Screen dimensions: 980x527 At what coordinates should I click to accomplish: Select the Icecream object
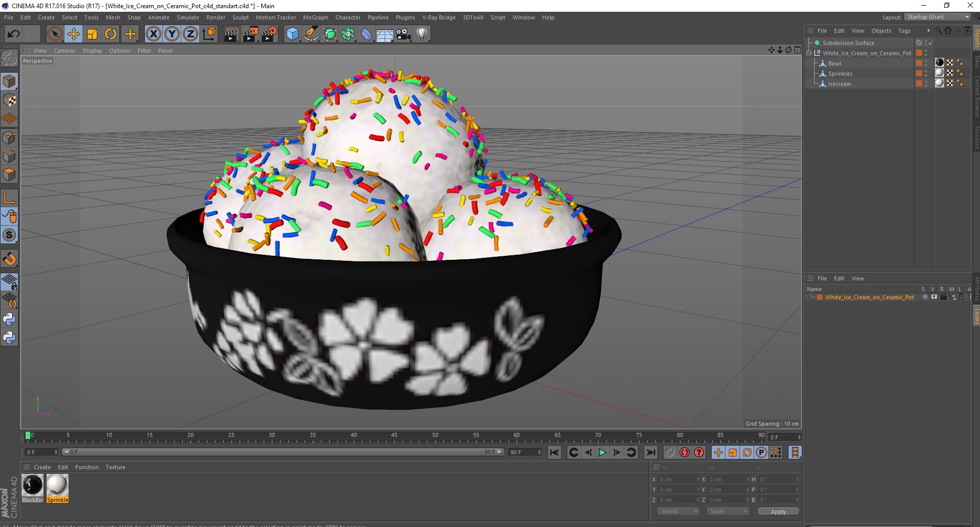840,84
